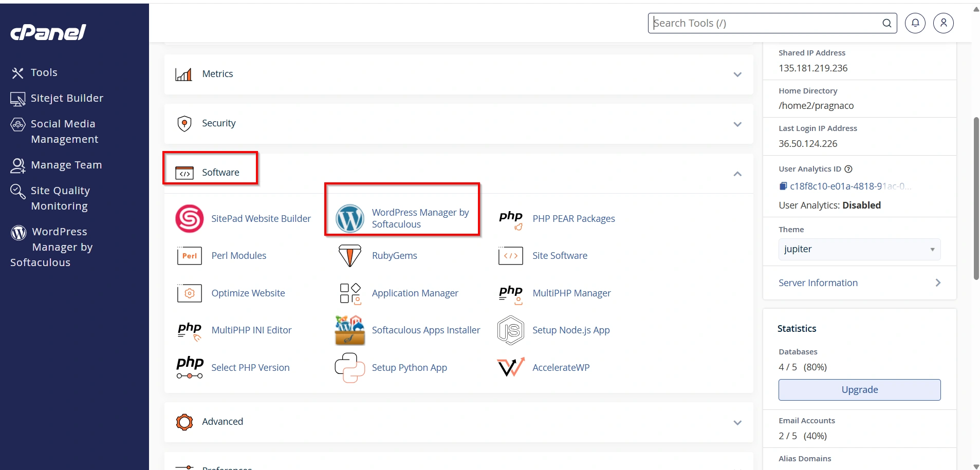This screenshot has width=980, height=470.
Task: Open the MultiPHP Manager link
Action: [x=571, y=293]
